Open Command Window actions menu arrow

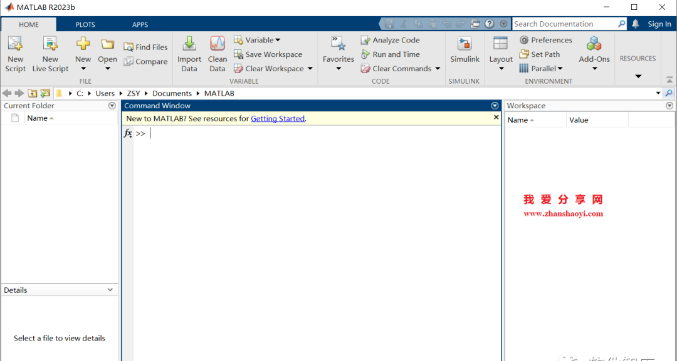pyautogui.click(x=495, y=106)
